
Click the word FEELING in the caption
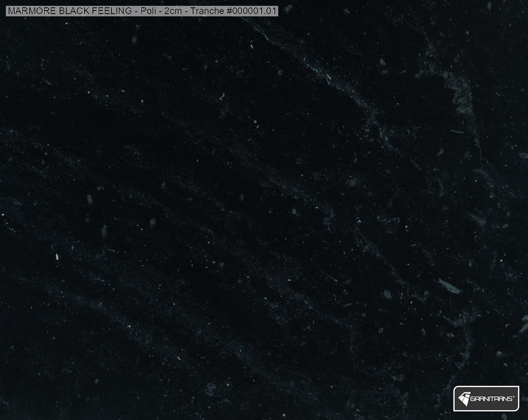pyautogui.click(x=112, y=11)
